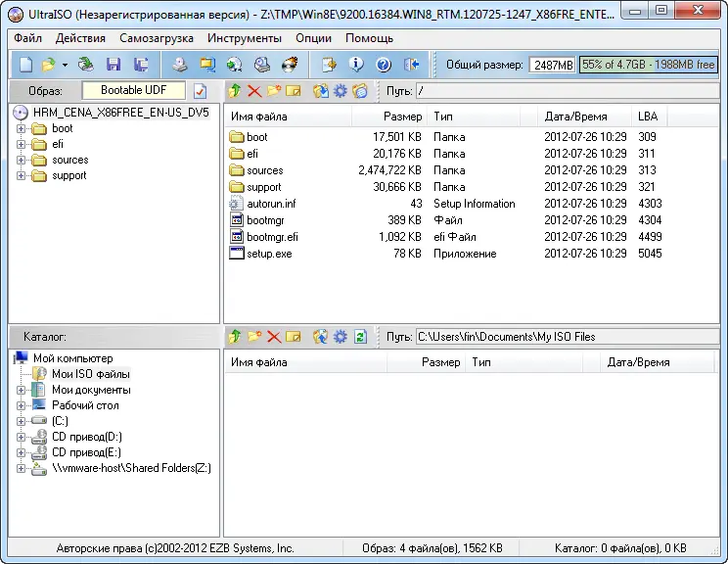Click the Open CD/DVD drive toolbar icon
This screenshot has width=728, height=564.
[85, 65]
